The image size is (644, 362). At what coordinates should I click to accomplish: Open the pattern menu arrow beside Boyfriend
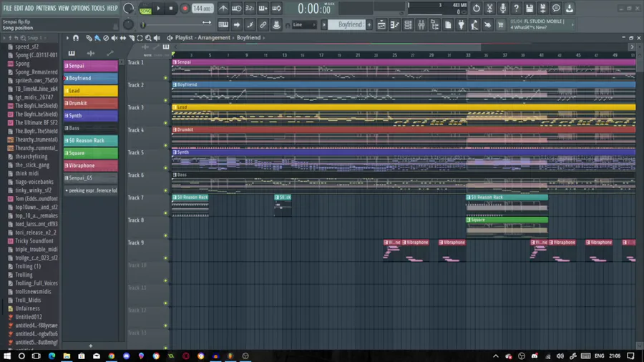(324, 24)
